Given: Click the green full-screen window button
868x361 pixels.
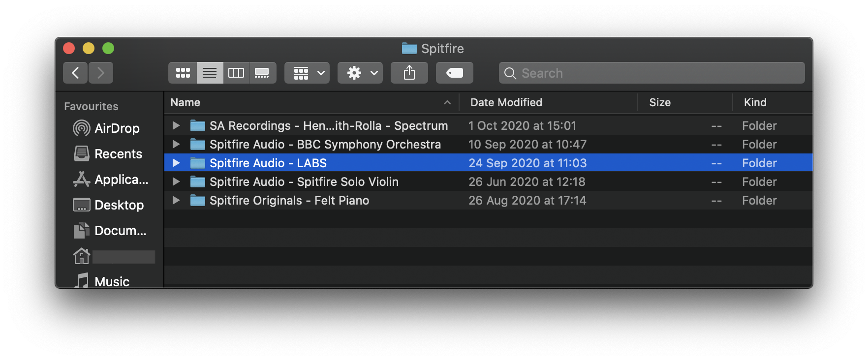Looking at the screenshot, I should pyautogui.click(x=108, y=48).
